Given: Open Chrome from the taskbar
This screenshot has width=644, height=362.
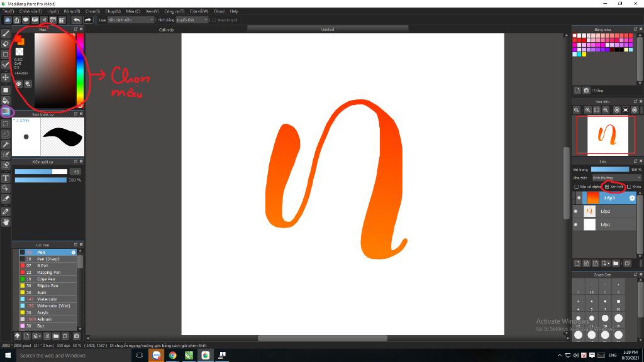Looking at the screenshot, I should 173,356.
